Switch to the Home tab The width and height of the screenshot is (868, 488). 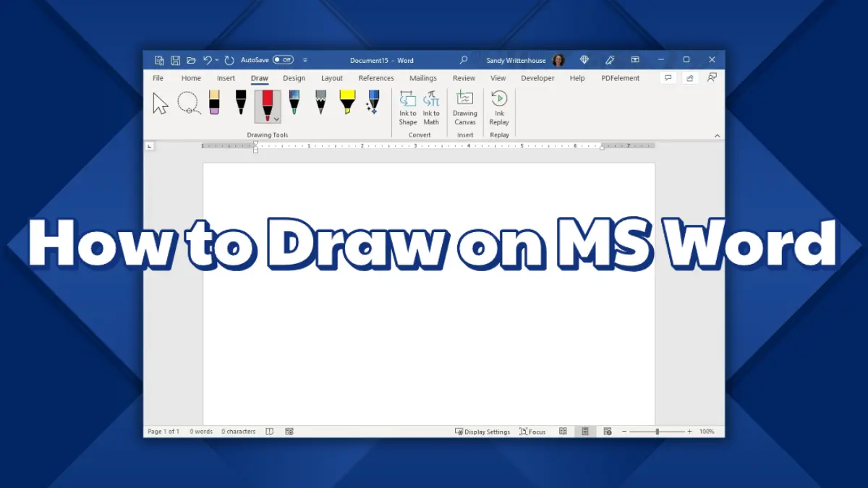click(x=191, y=78)
